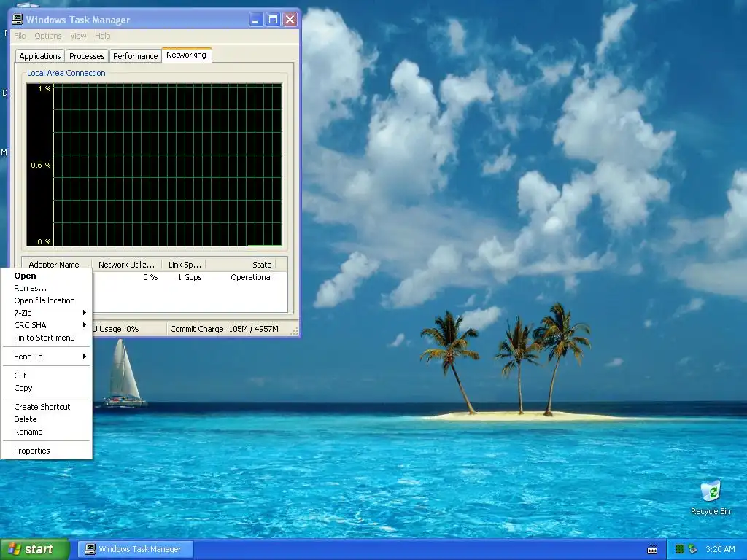Viewport: 747px width, 560px height.
Task: Sort by the State column header
Action: [x=241, y=264]
